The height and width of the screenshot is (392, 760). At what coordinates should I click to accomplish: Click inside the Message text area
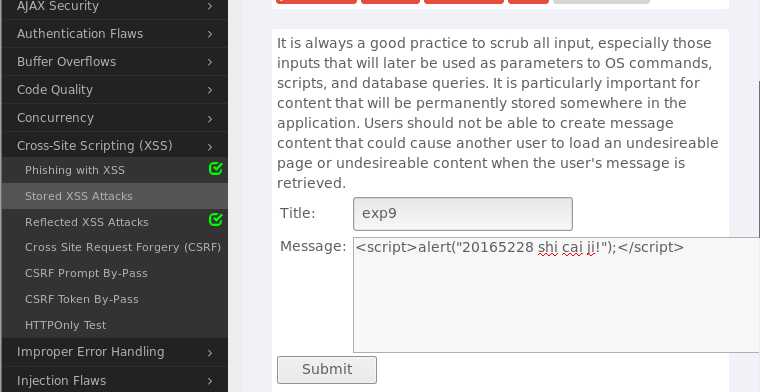click(x=556, y=295)
